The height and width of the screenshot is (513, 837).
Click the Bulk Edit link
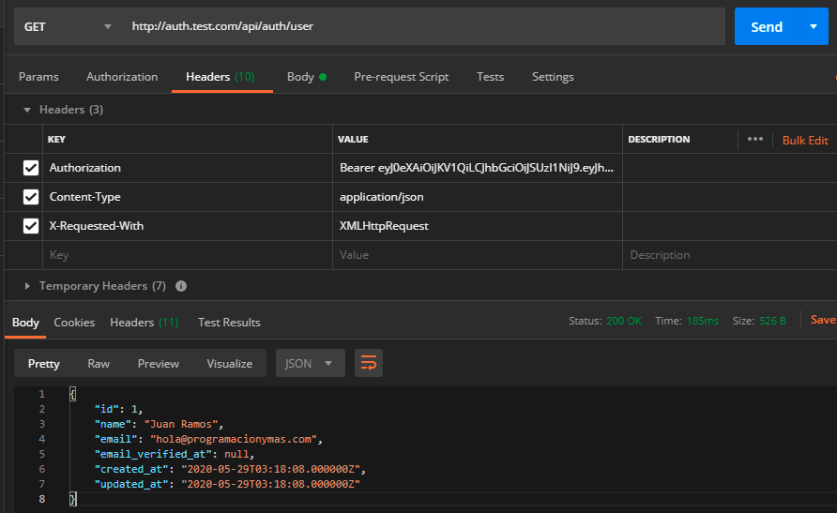(x=805, y=140)
